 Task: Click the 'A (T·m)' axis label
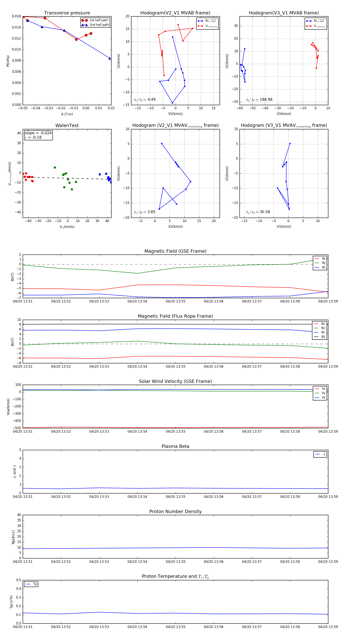coord(67,114)
